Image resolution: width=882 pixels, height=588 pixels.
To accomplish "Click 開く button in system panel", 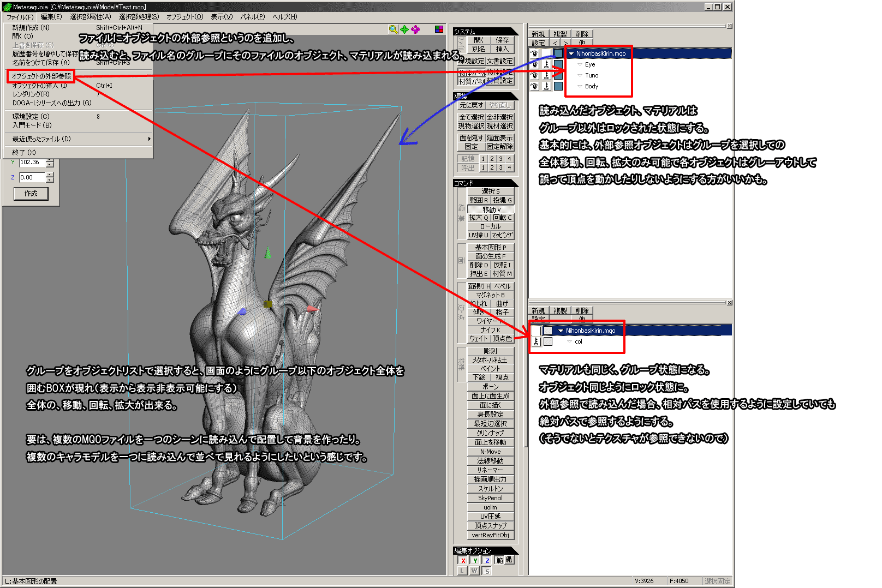I will click(479, 40).
